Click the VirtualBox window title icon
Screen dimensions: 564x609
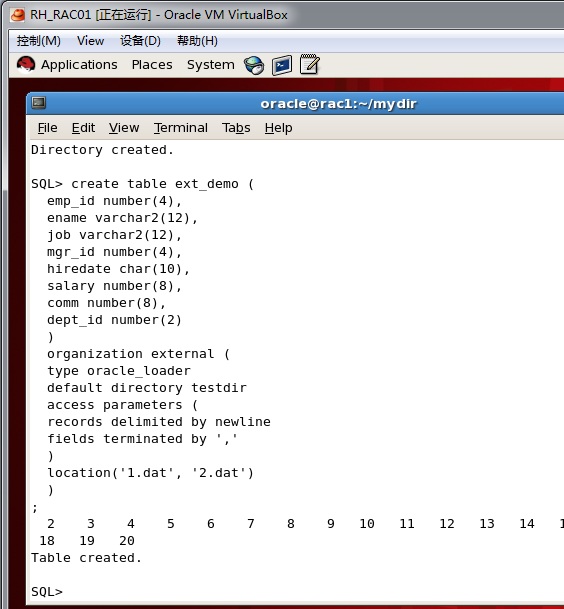click(x=18, y=15)
